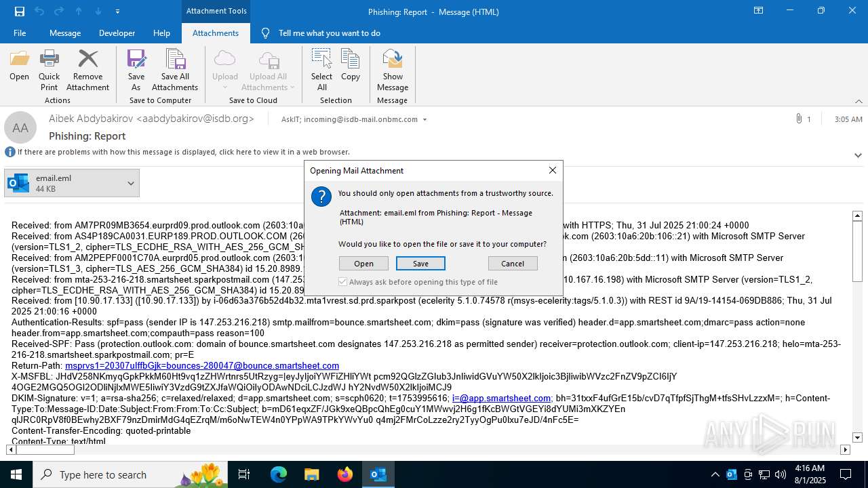Select the Attachments ribbon tab
The image size is (868, 488).
click(216, 33)
